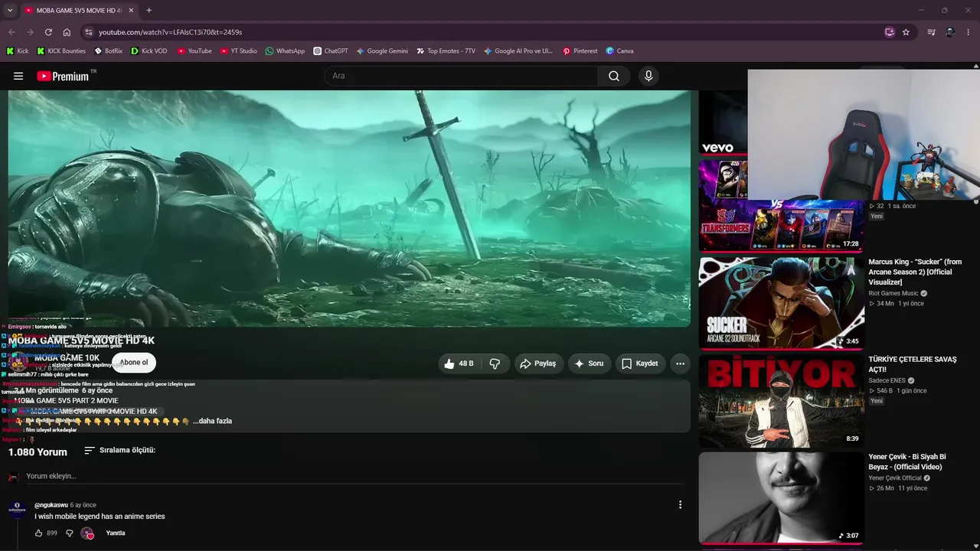
Task: Open the KICK Bounties bookmark
Action: coord(61,51)
